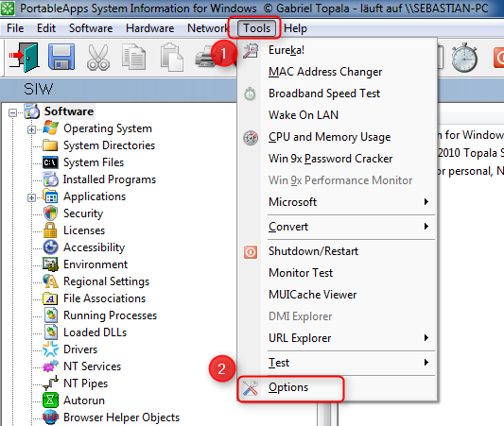Select Loaded DLLs in tree
504x426 pixels.
point(95,332)
